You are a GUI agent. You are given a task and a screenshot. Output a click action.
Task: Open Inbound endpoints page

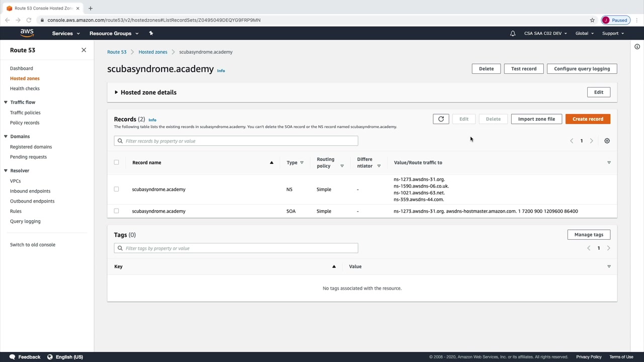(30, 191)
